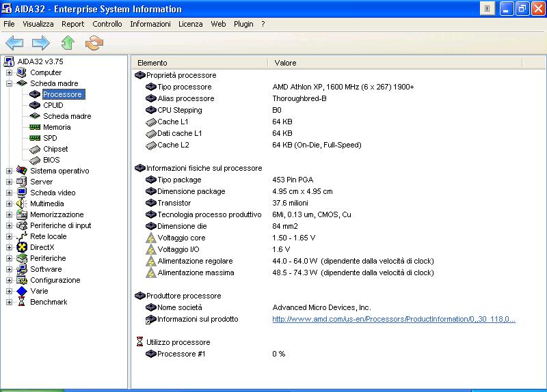Click the Memoria module icon
The image size is (547, 392).
(x=35, y=127)
